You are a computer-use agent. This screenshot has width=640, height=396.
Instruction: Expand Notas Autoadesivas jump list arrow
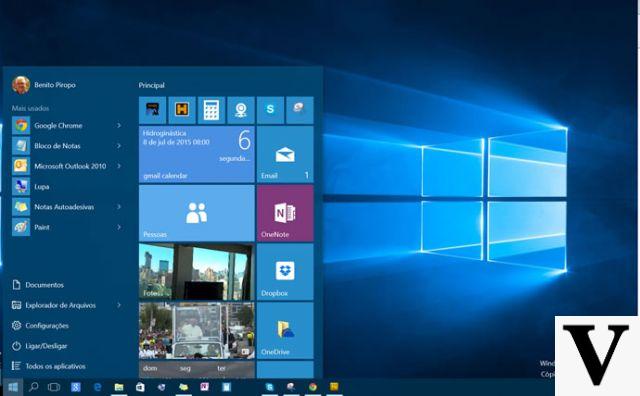(119, 207)
